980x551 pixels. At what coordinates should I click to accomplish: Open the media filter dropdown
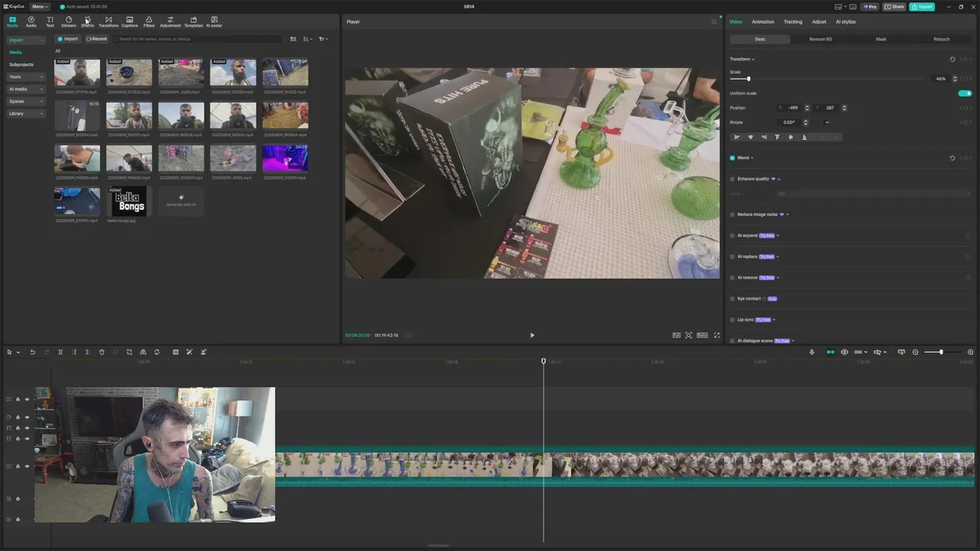[323, 39]
